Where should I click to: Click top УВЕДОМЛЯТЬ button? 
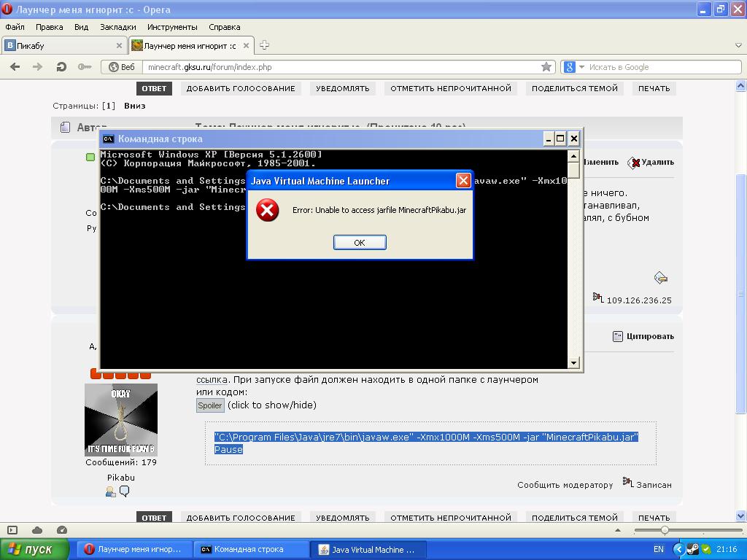[343, 88]
